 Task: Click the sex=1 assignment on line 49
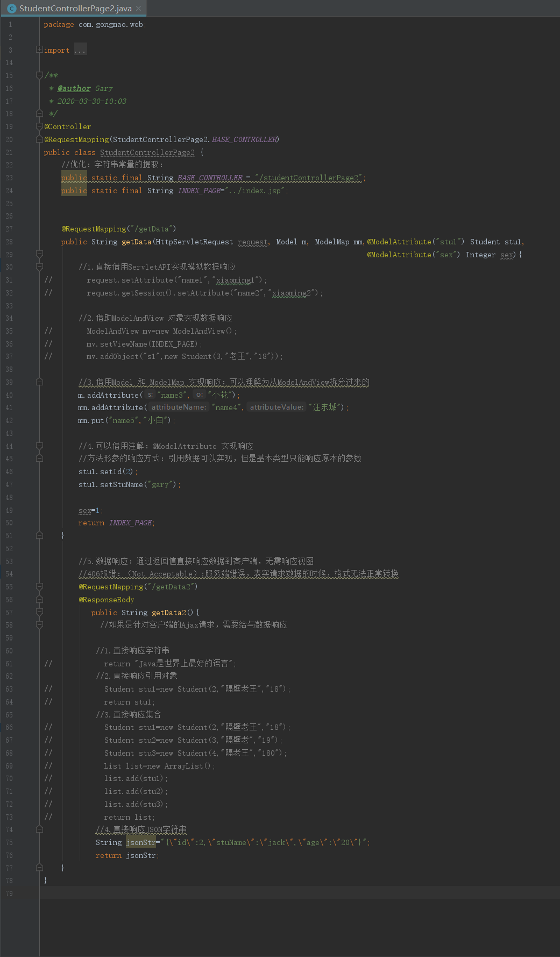click(x=91, y=511)
